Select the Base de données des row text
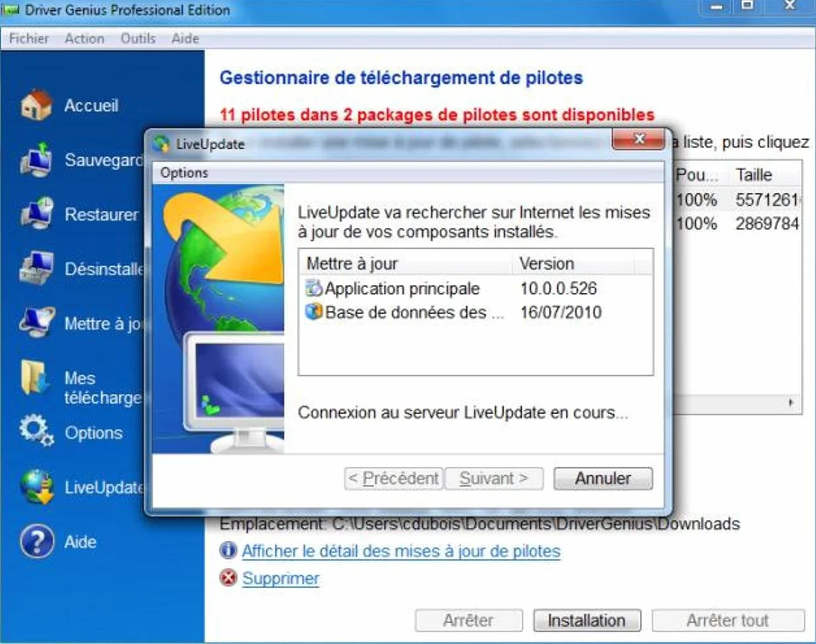This screenshot has height=644, width=816. (414, 312)
